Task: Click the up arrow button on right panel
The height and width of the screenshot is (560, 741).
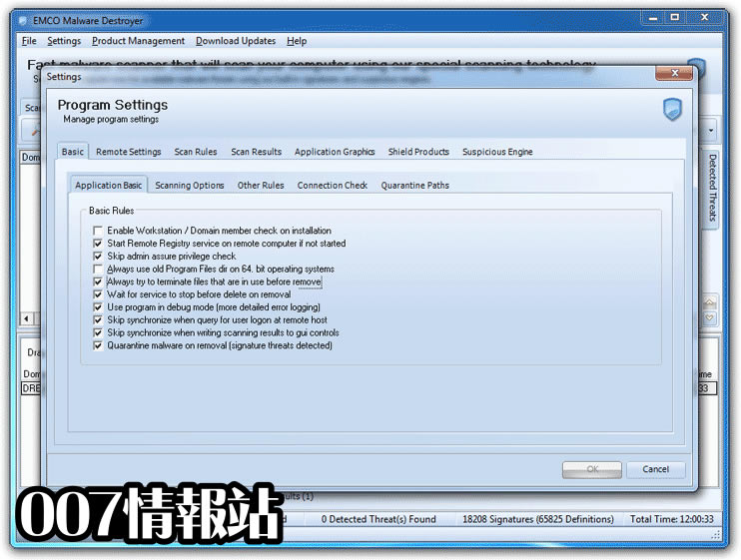Action: pyautogui.click(x=709, y=302)
